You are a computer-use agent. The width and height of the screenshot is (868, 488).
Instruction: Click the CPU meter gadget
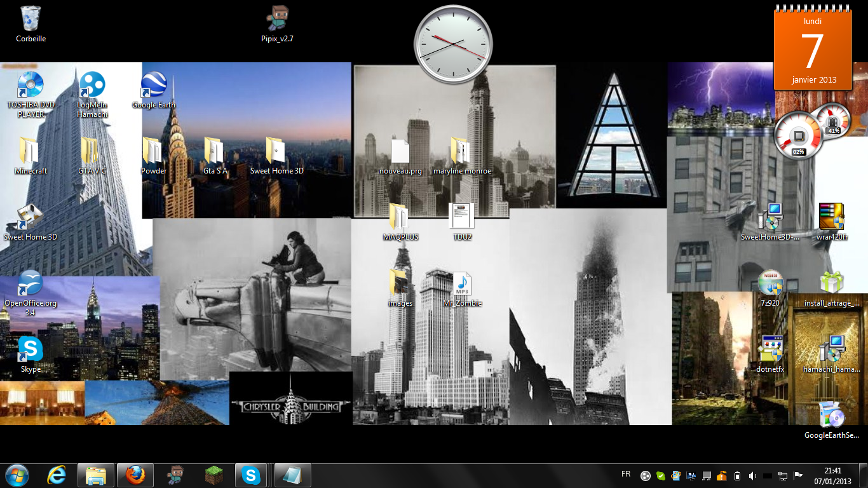813,131
